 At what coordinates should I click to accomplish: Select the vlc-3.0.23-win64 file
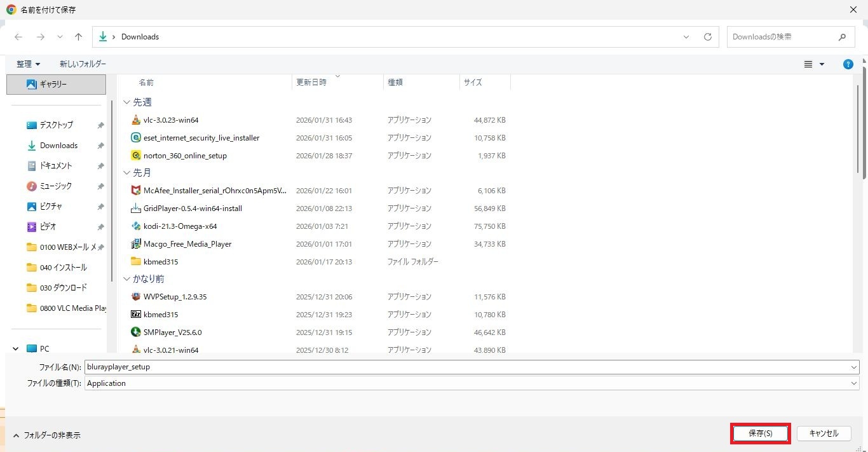point(171,120)
